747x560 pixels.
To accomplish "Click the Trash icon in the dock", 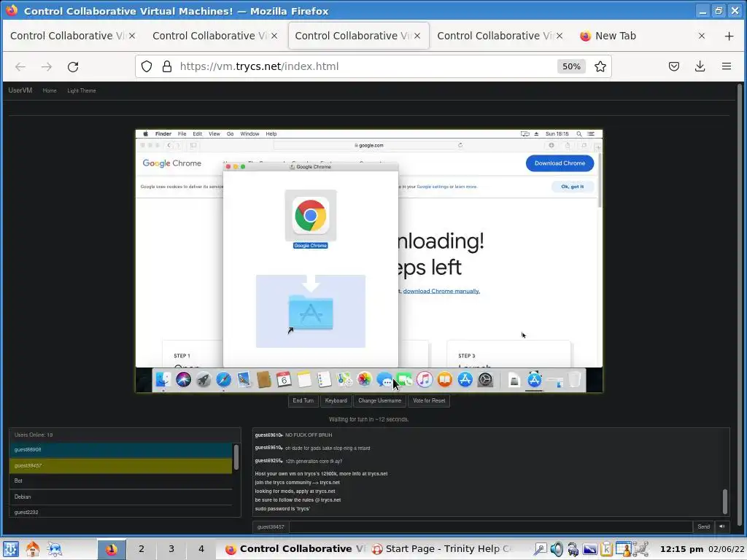I will click(575, 379).
